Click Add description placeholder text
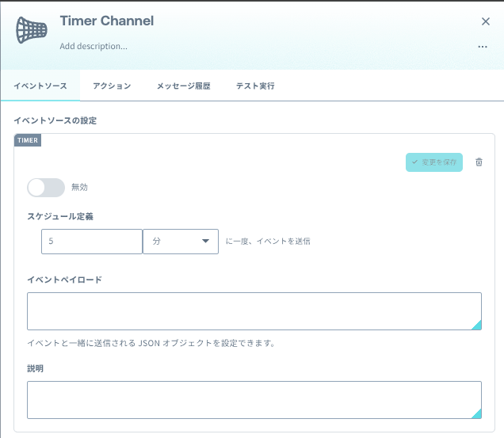 (94, 46)
